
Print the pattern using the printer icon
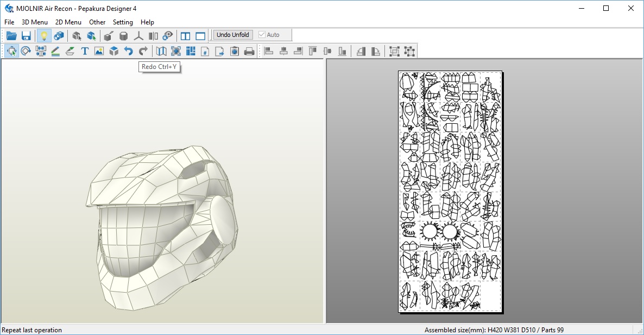tap(249, 51)
